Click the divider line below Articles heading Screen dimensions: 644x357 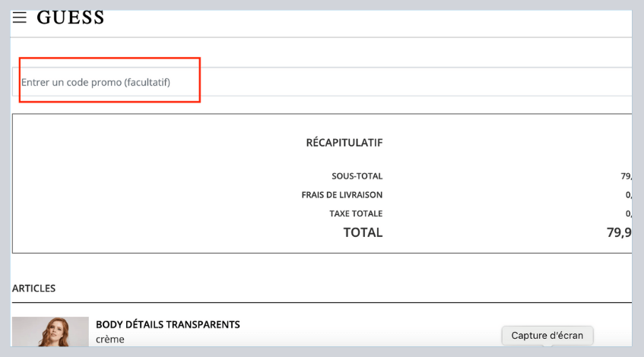304,302
